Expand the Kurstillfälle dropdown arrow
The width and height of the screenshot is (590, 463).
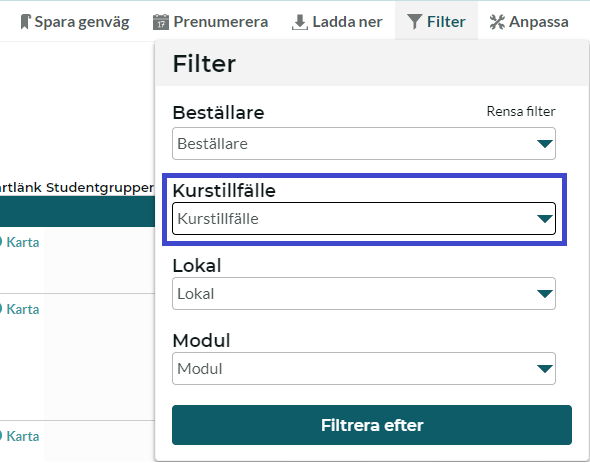[x=544, y=219]
